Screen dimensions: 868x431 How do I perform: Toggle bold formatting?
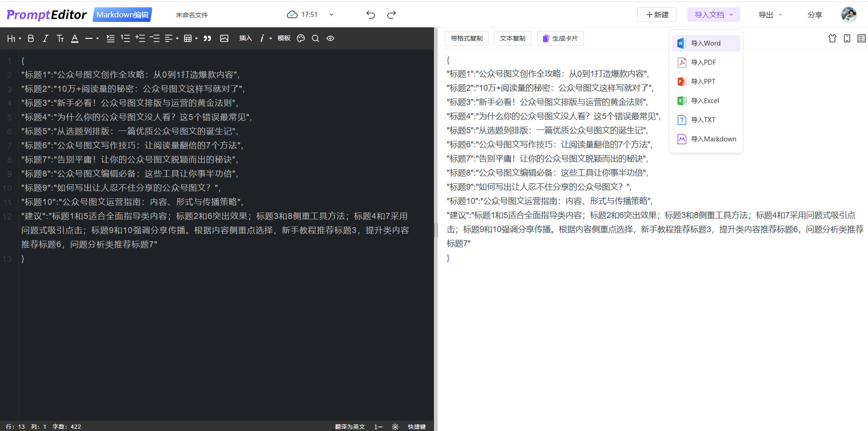pyautogui.click(x=30, y=38)
